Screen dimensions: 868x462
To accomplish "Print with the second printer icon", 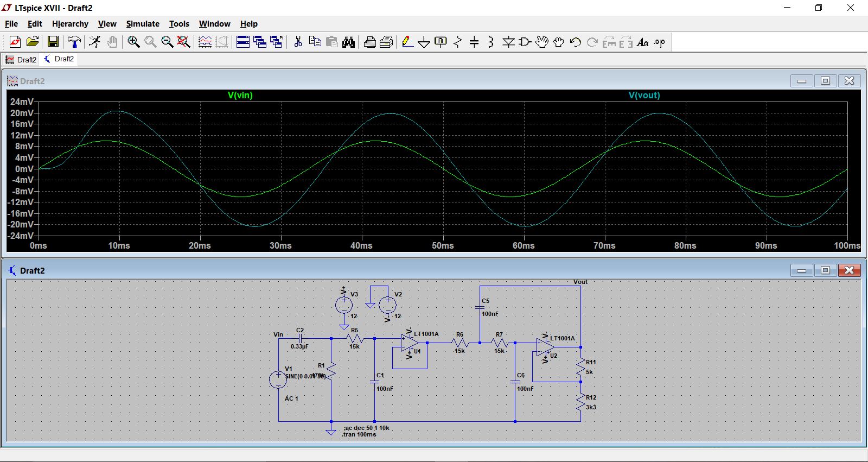I will 386,42.
